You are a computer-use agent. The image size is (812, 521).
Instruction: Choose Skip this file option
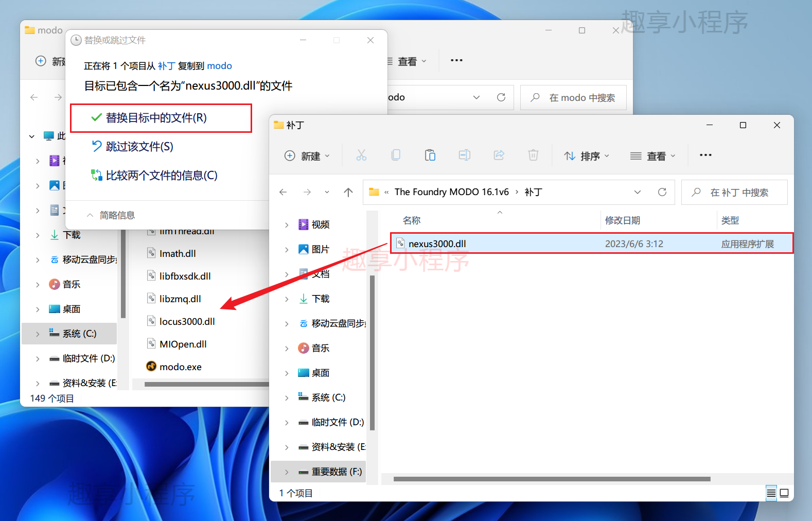[x=132, y=147]
